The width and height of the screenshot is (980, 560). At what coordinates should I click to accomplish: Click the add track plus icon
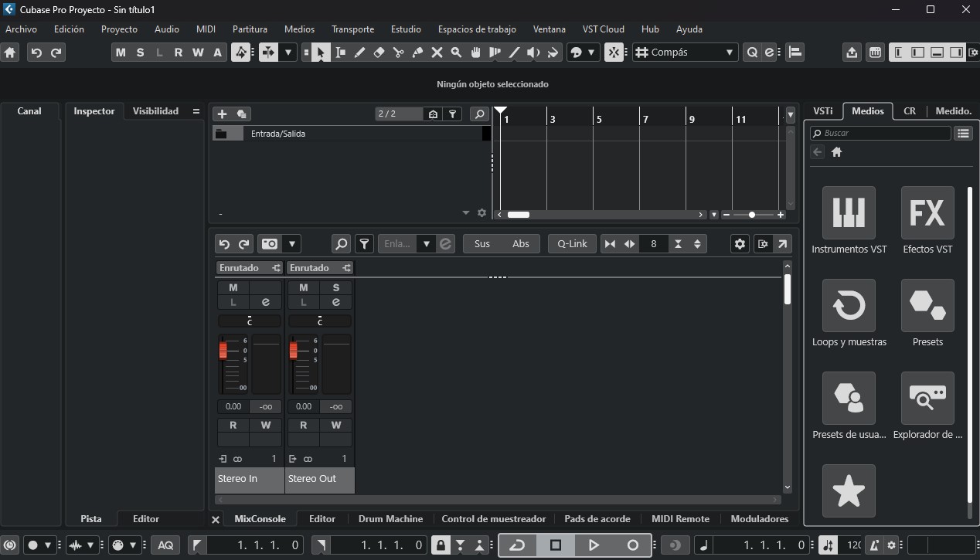click(x=222, y=114)
